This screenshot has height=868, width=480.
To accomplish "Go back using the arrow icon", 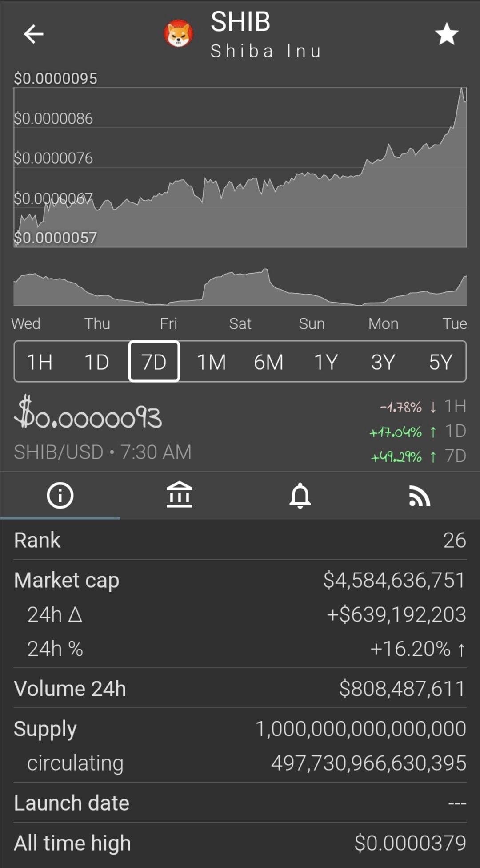I will (33, 34).
